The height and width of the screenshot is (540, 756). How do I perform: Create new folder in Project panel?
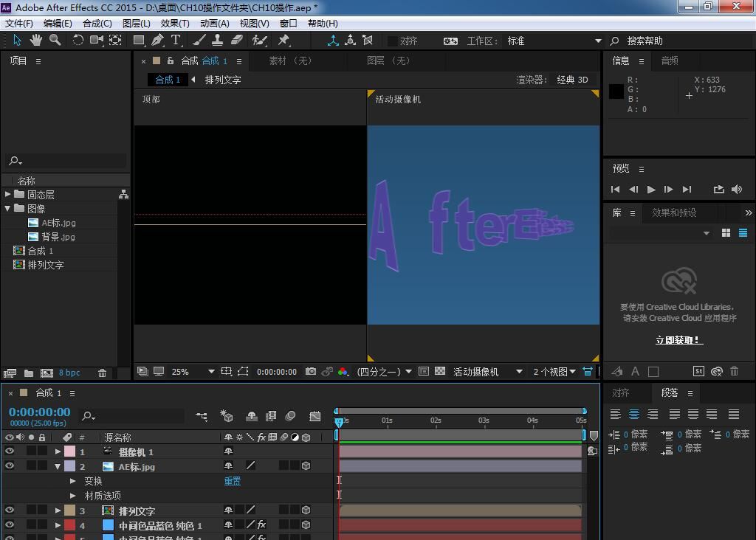[x=29, y=373]
